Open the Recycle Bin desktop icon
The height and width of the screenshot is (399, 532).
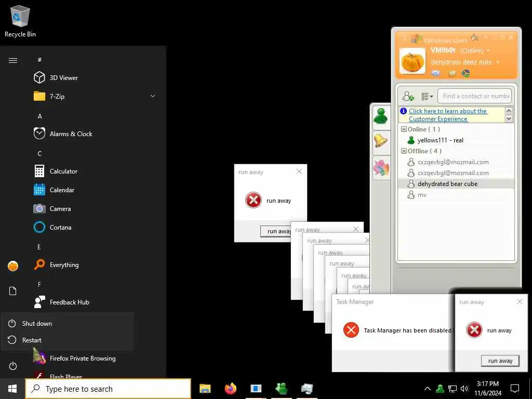pyautogui.click(x=20, y=21)
